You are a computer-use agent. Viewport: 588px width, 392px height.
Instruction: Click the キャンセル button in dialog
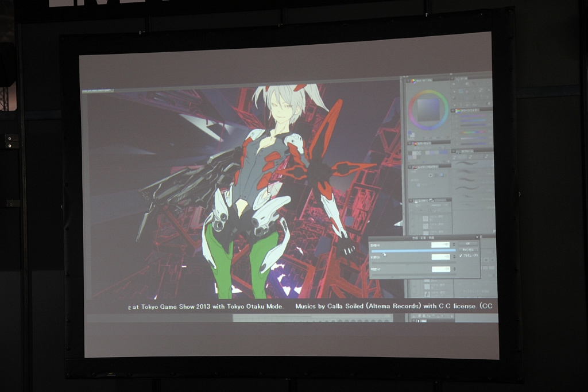[x=469, y=250]
